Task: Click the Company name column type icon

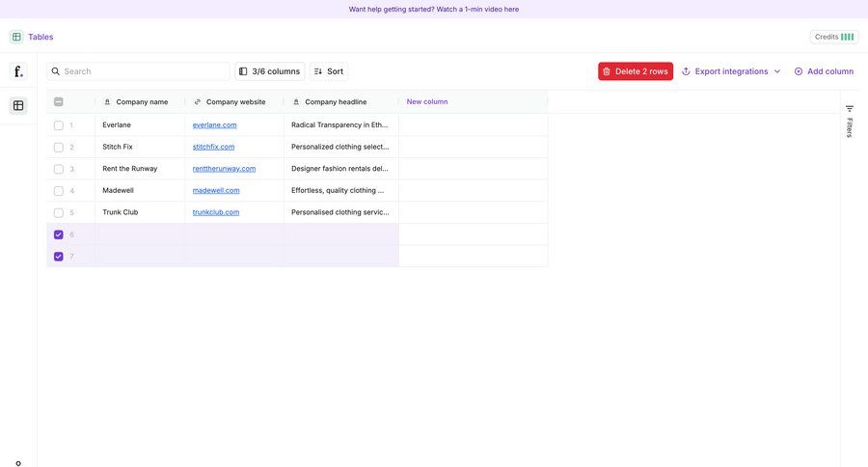Action: pyautogui.click(x=107, y=101)
